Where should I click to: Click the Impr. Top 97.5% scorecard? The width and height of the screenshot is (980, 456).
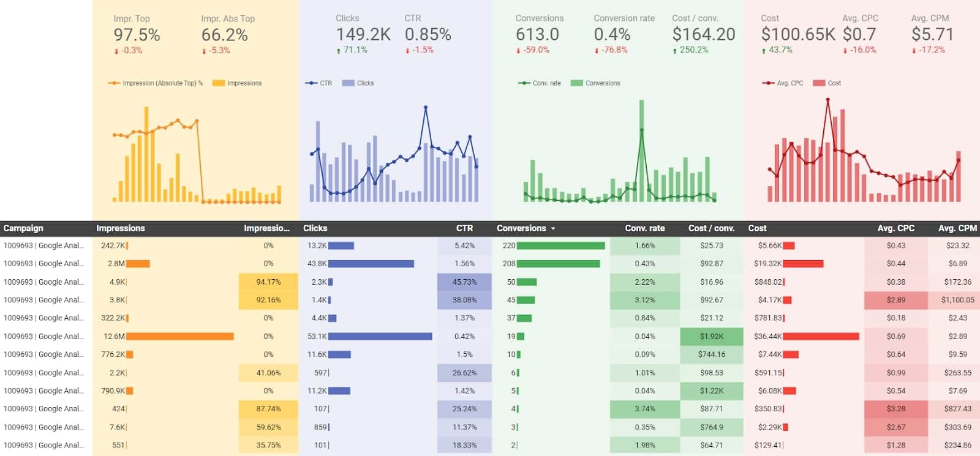[x=137, y=34]
